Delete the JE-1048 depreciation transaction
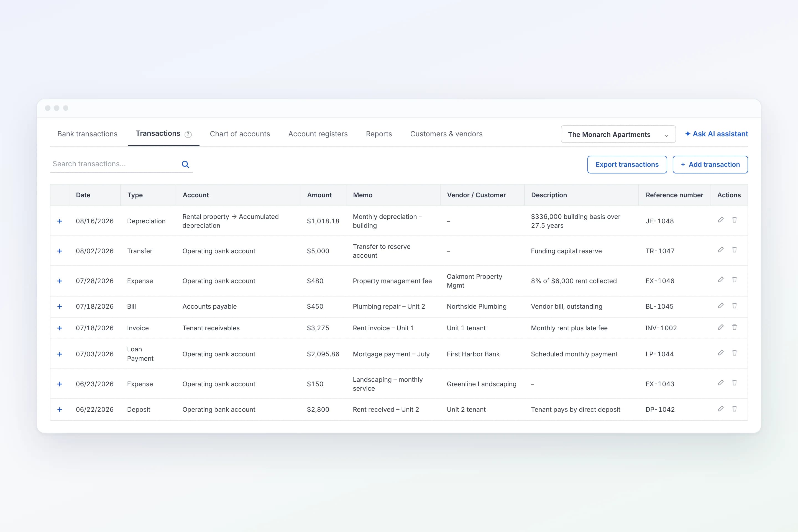Viewport: 798px width, 532px height. click(x=734, y=220)
